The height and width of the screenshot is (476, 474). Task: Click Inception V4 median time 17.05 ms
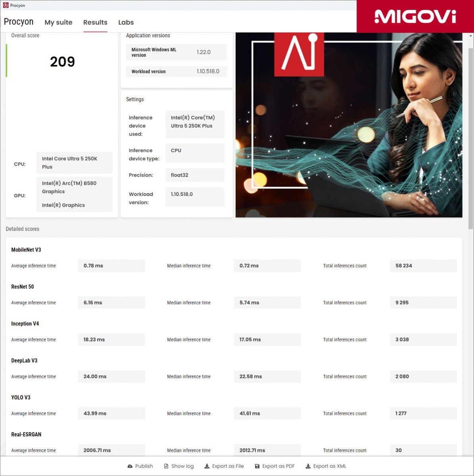[x=267, y=340]
